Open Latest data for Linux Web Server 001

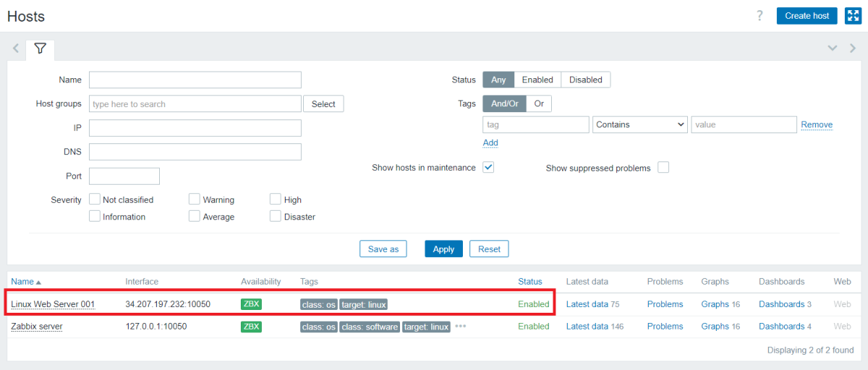(x=587, y=304)
